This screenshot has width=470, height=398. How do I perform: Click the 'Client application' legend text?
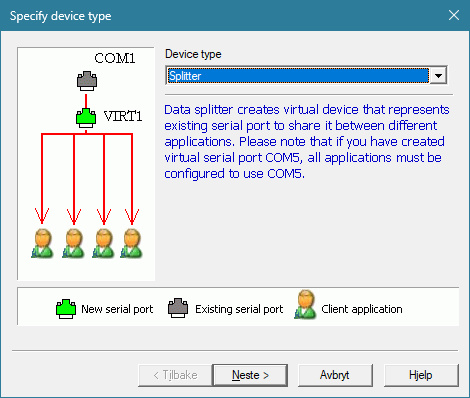pos(362,309)
